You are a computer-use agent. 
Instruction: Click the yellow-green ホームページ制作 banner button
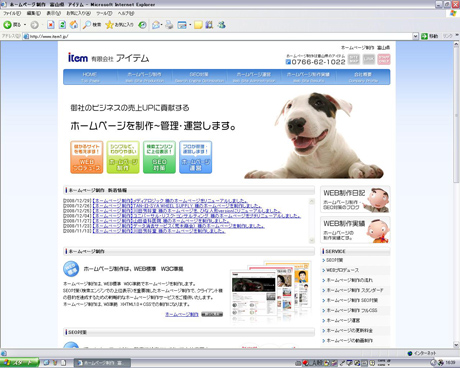[123, 157]
